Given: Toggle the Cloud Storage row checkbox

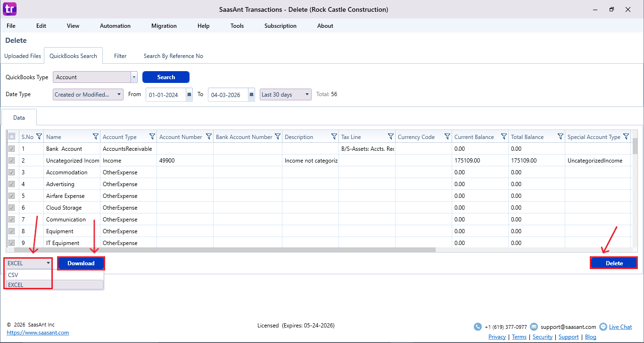Looking at the screenshot, I should (12, 208).
